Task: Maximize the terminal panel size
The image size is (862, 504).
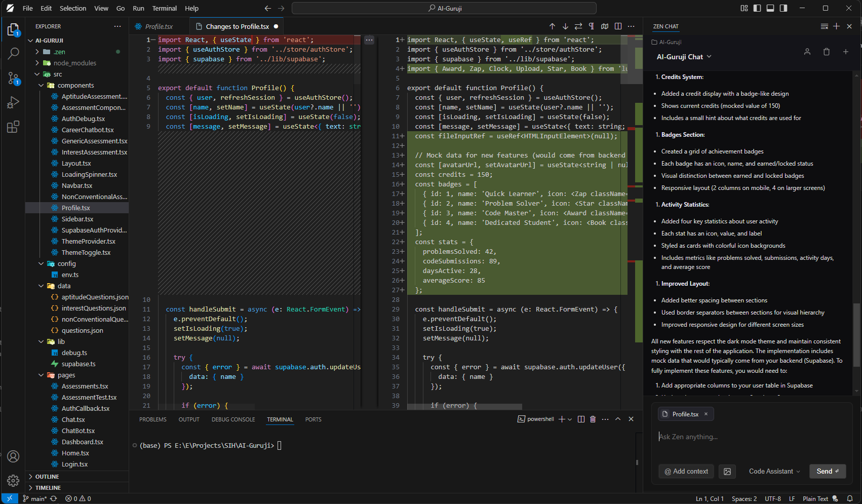Action: (618, 419)
